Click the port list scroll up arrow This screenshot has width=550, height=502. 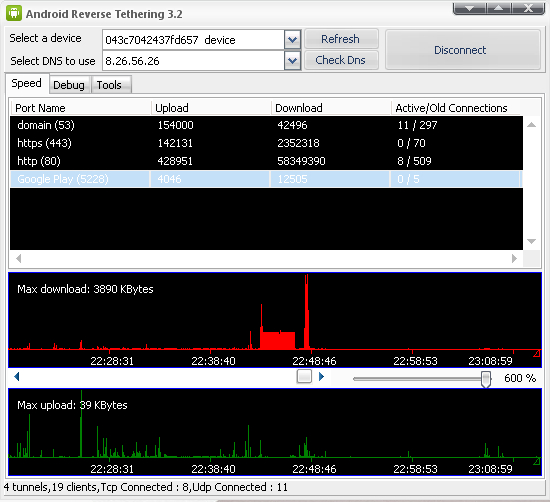pyautogui.click(x=531, y=125)
